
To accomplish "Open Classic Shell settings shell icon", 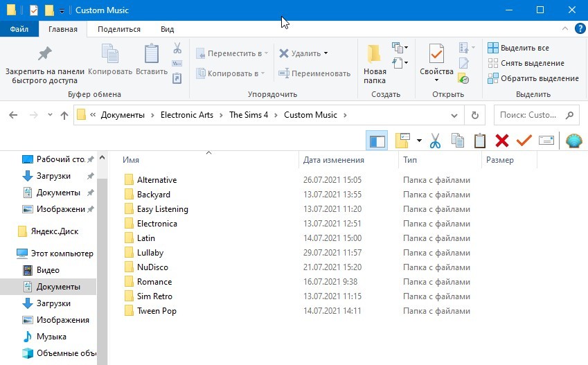I will click(x=573, y=141).
